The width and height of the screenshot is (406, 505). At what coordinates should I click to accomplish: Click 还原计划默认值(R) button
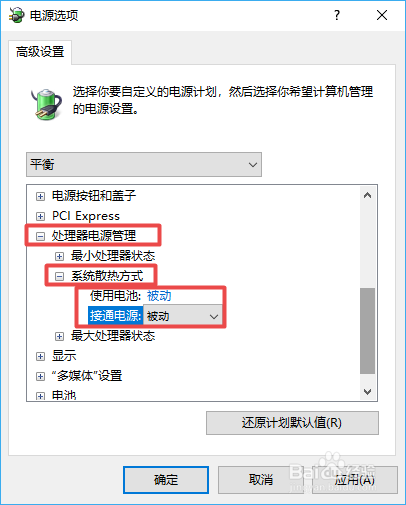tap(292, 423)
